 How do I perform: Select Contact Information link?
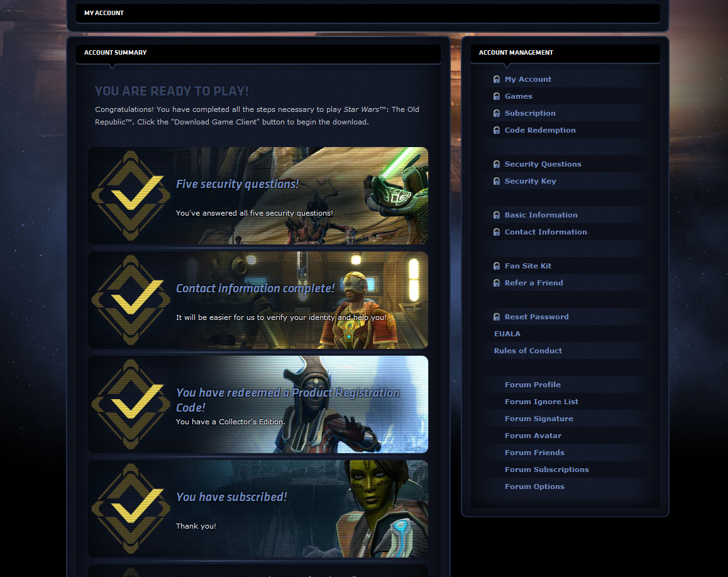545,232
